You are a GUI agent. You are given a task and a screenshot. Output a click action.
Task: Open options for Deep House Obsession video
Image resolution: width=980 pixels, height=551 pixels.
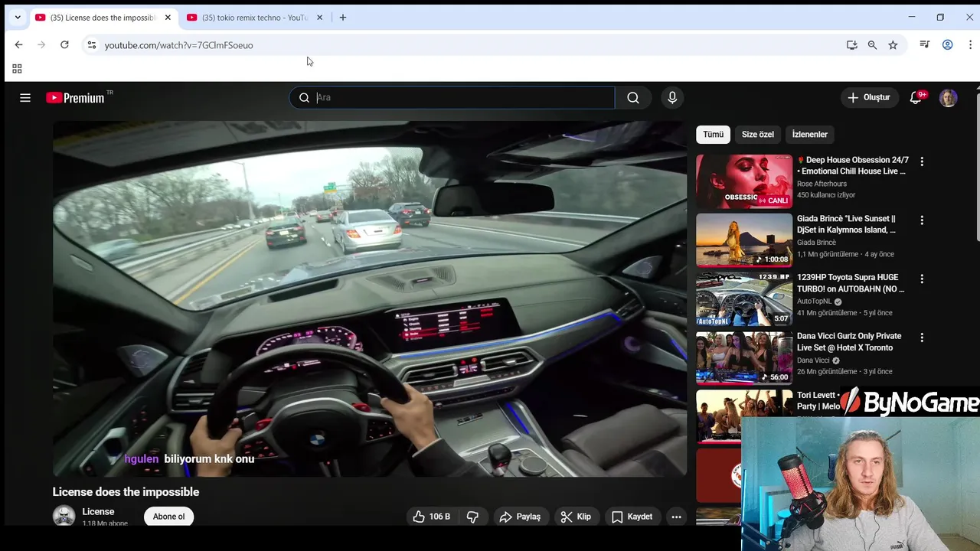click(922, 161)
